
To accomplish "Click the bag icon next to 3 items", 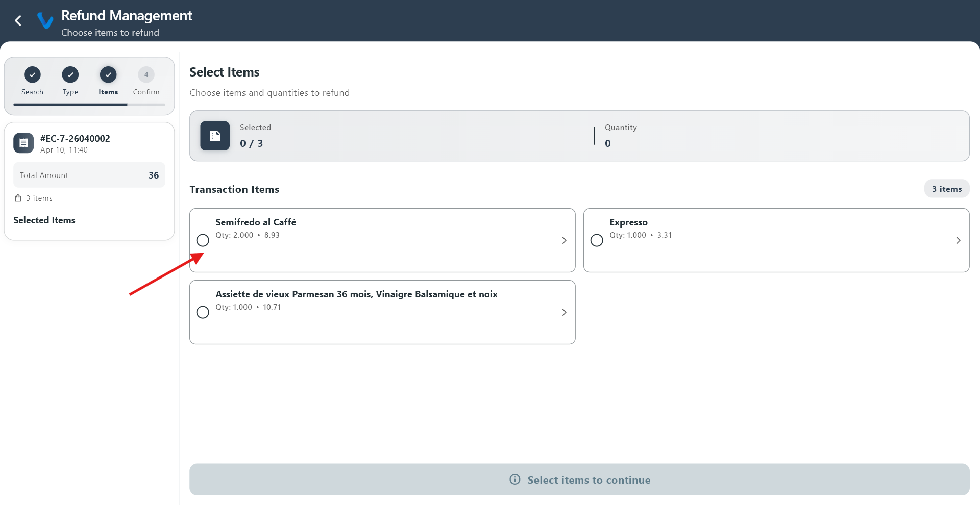I will (x=18, y=198).
